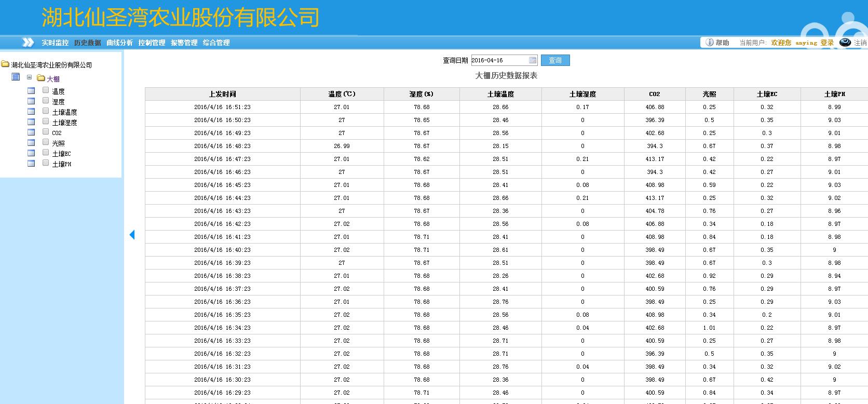Click the help info icon beside 帮助
The image size is (868, 404).
click(x=709, y=43)
